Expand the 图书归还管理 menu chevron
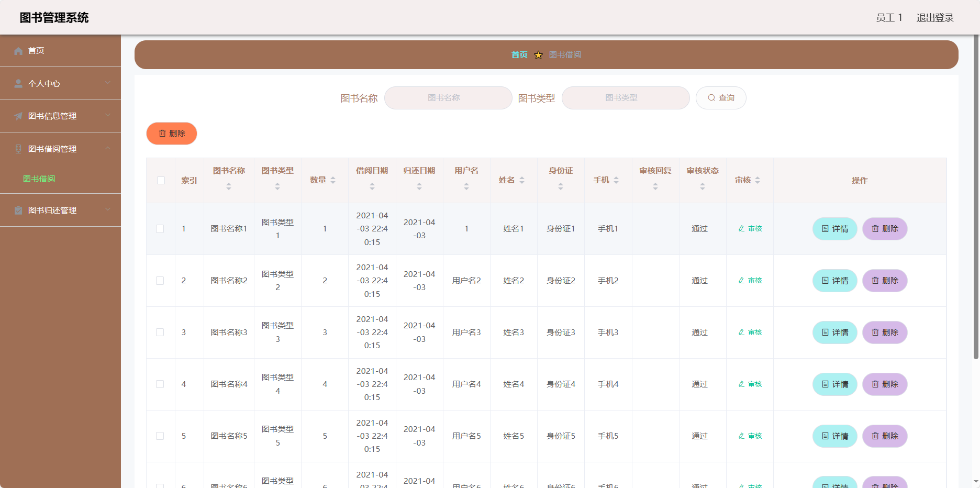 [x=108, y=209]
